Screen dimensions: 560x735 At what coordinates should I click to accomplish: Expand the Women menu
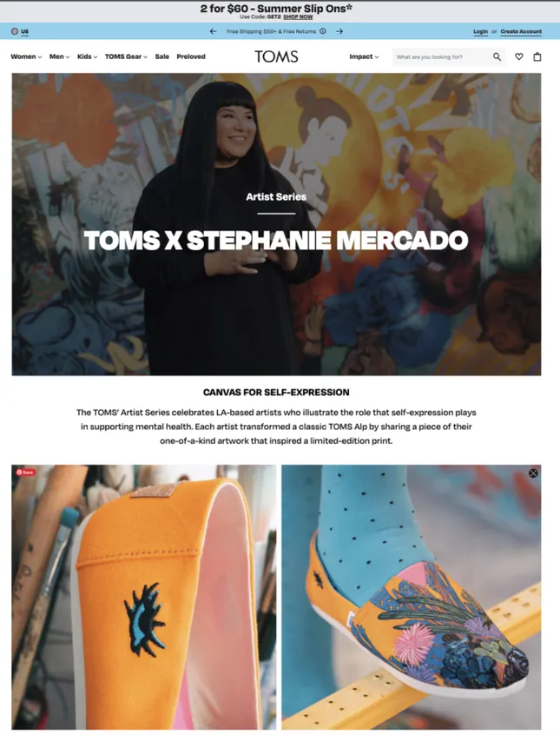click(26, 56)
